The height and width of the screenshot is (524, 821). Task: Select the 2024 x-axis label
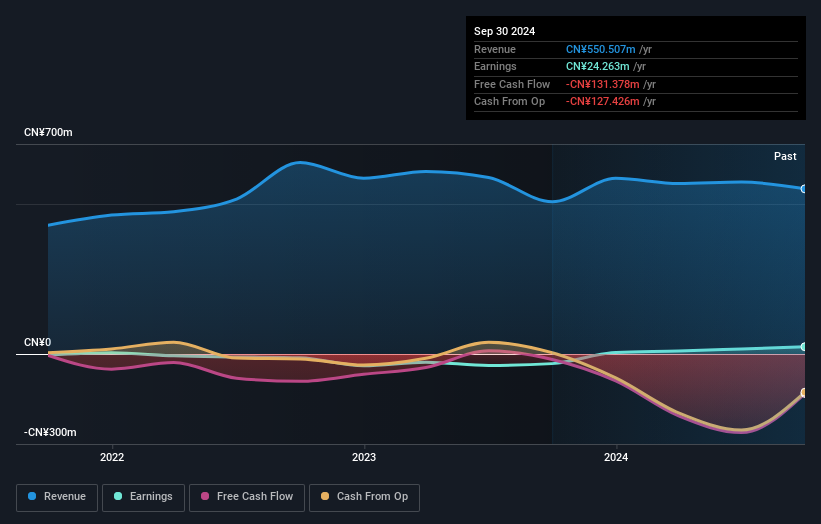[616, 457]
